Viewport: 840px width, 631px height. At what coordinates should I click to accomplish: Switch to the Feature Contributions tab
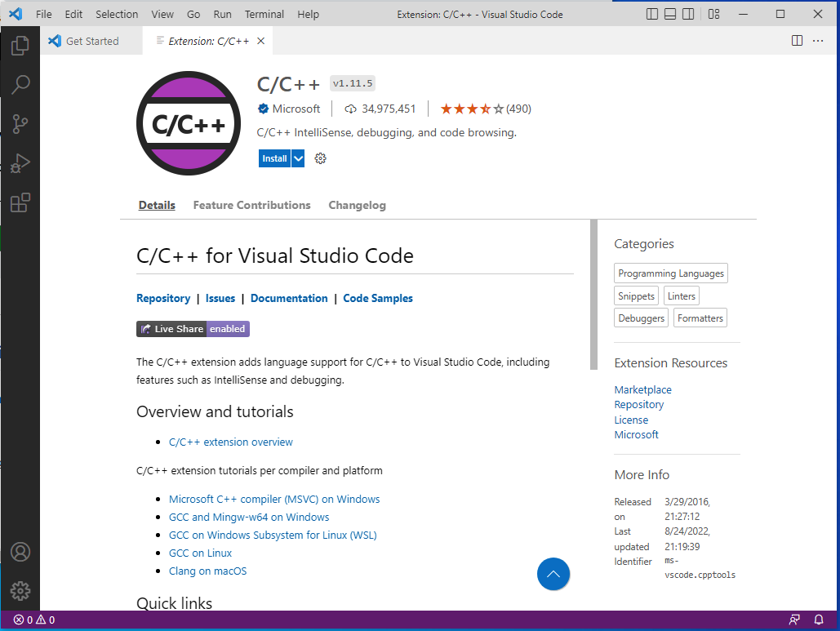pyautogui.click(x=251, y=206)
